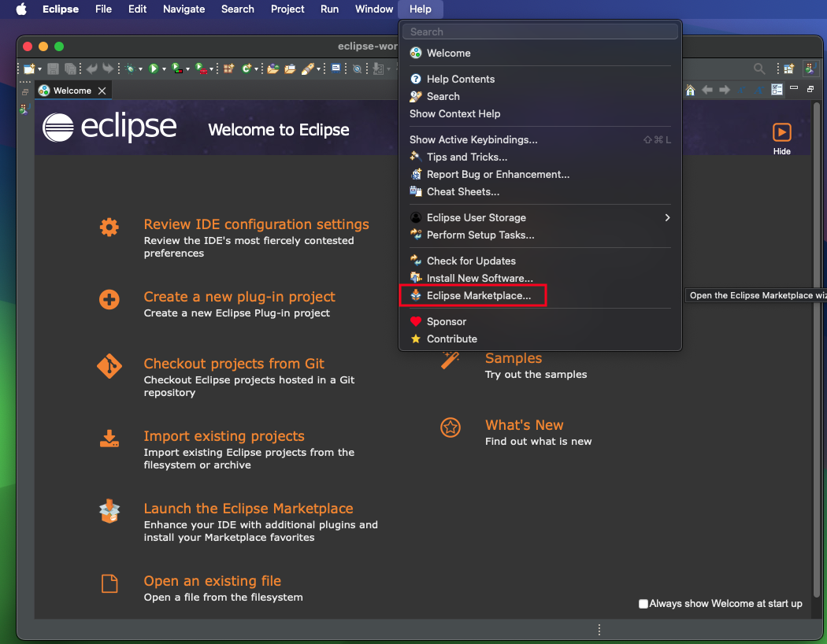Open the Apple menu
827x644 pixels.
tap(21, 9)
